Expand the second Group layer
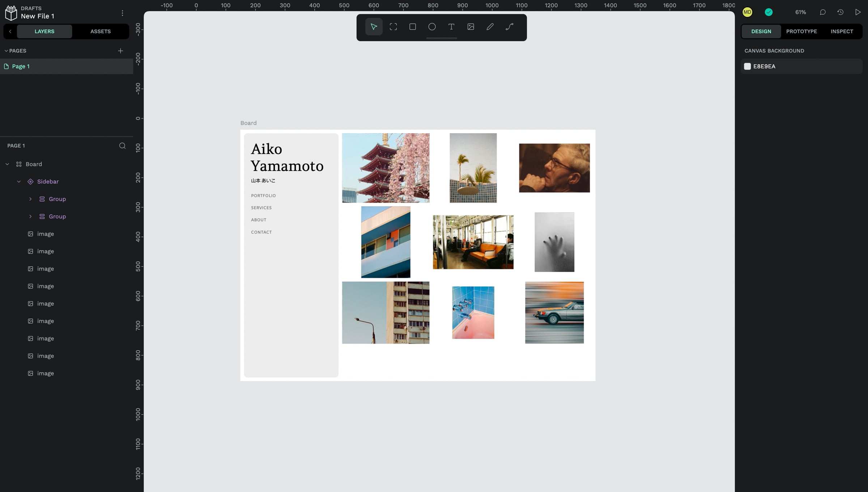This screenshot has height=492, width=868. [x=30, y=216]
